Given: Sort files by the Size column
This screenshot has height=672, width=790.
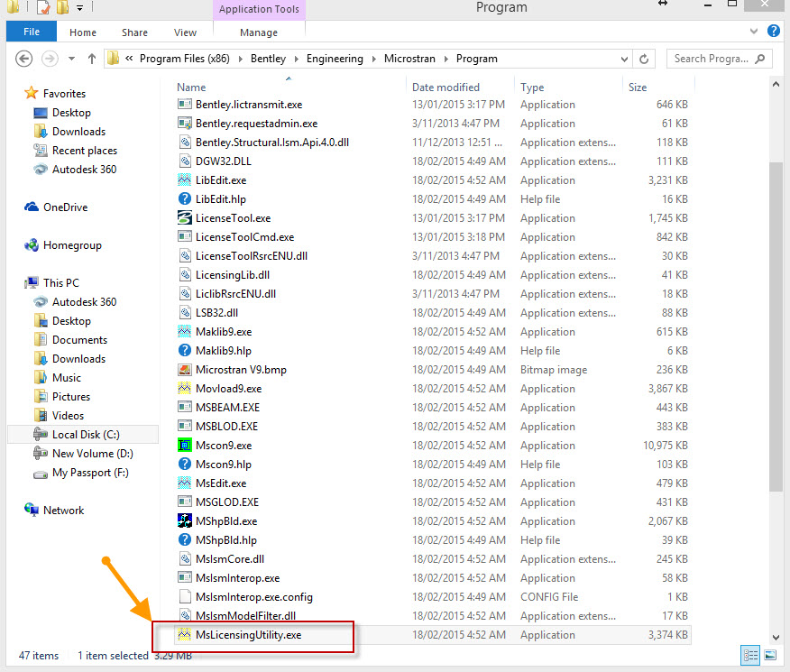Looking at the screenshot, I should pos(638,87).
